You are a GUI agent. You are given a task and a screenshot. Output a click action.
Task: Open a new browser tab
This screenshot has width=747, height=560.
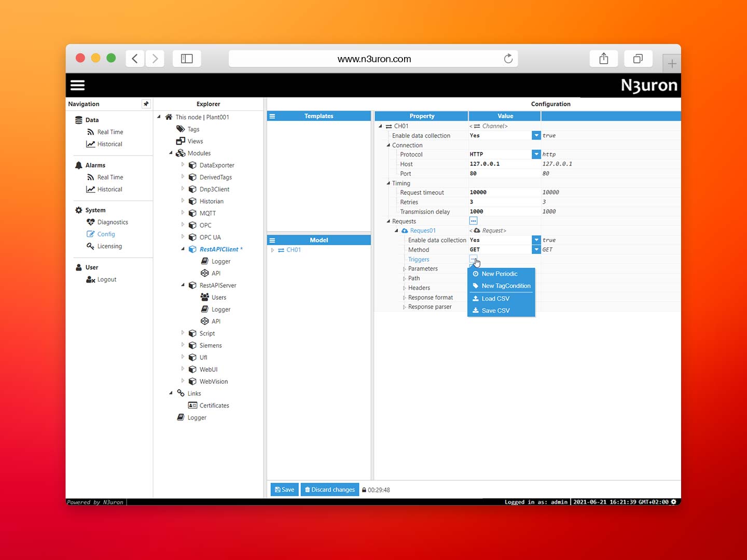672,64
